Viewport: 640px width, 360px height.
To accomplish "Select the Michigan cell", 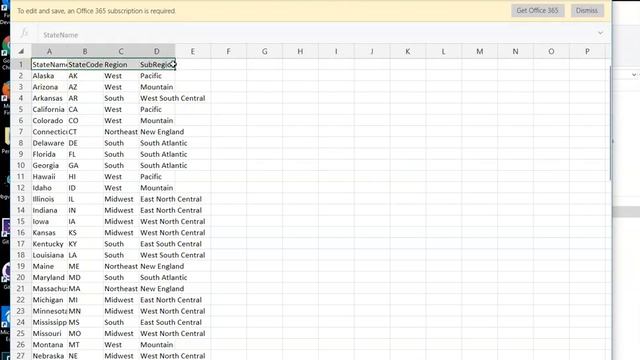I will pos(49,300).
